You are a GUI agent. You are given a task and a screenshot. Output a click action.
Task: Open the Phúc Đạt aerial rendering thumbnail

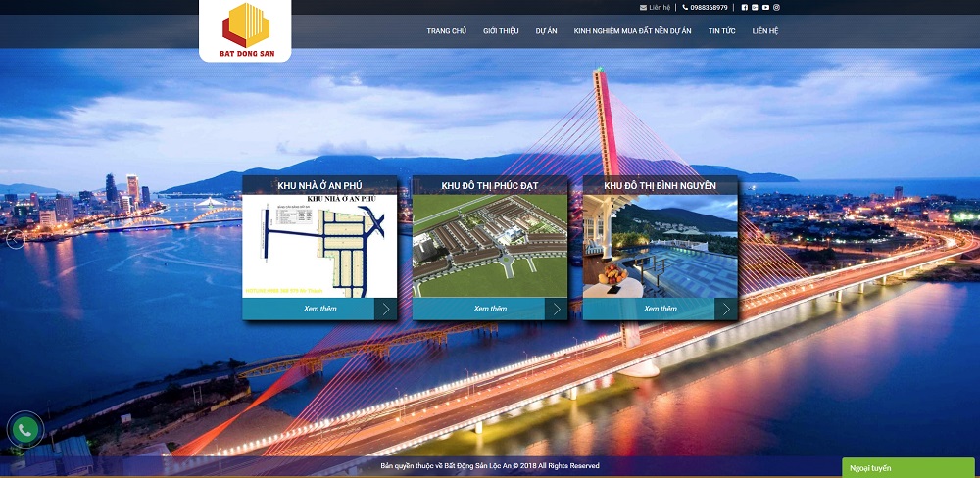[x=490, y=246]
